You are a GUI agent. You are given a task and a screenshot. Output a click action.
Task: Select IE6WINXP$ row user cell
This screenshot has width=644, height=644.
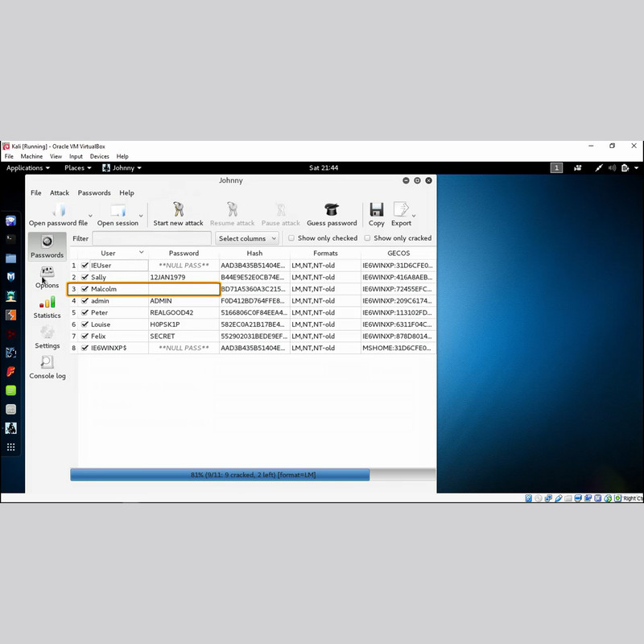113,348
